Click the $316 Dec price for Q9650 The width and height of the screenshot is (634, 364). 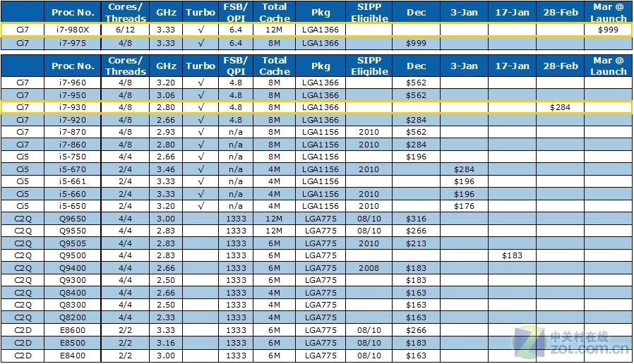coord(416,219)
